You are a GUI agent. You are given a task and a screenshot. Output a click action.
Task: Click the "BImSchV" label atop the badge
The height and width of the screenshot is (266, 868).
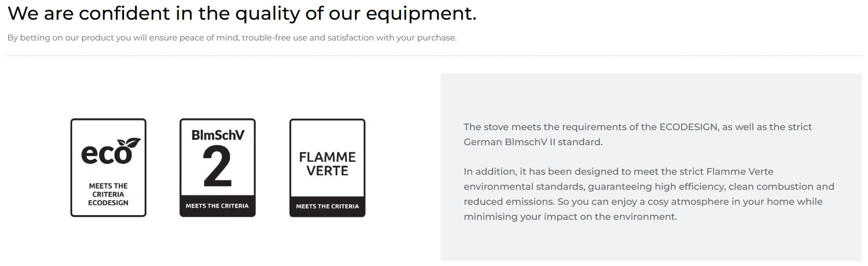click(x=217, y=135)
